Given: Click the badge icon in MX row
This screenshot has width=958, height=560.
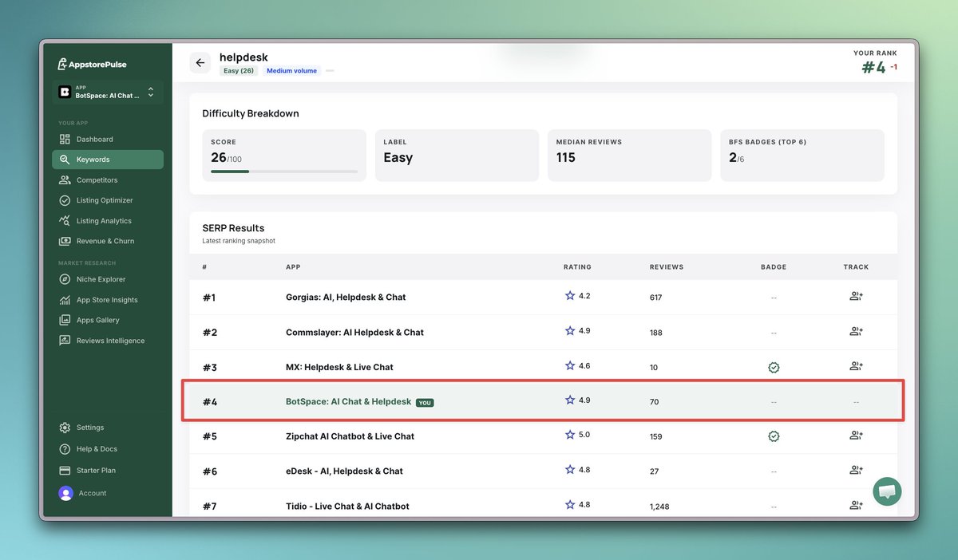Looking at the screenshot, I should (774, 368).
